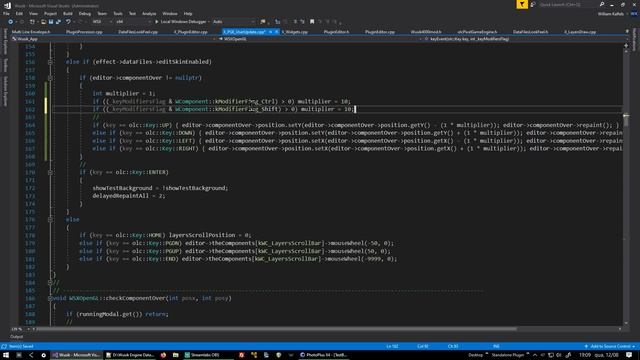The height and width of the screenshot is (360, 640).
Task: Collapse the if block at line 158
Action: [x=50, y=78]
